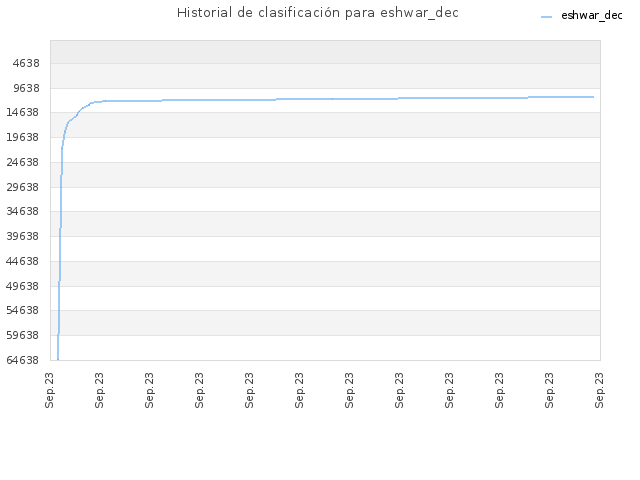Click the y-axis label 29638
The height and width of the screenshot is (480, 640).
coord(23,187)
